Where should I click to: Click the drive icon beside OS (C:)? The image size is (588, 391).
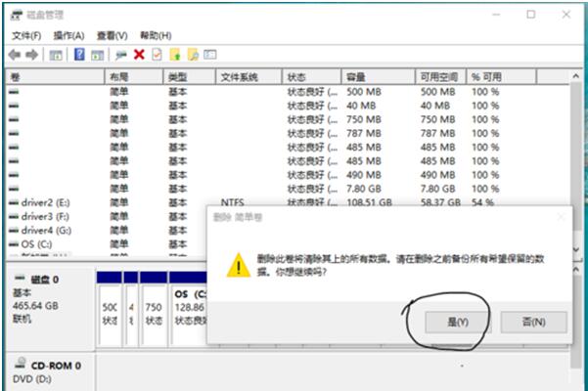coord(14,244)
